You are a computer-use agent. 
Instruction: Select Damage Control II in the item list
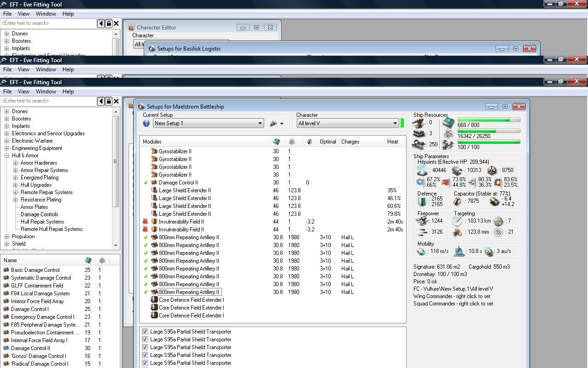point(30,348)
